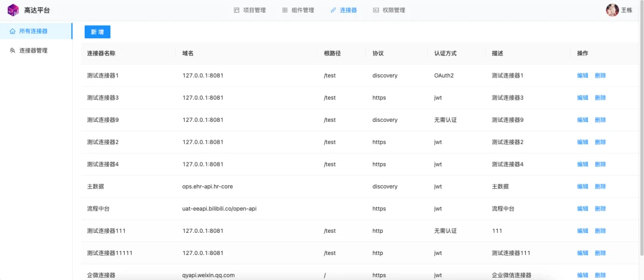Click the home icon beside 所有连接器
This screenshot has height=280, width=644.
point(13,31)
